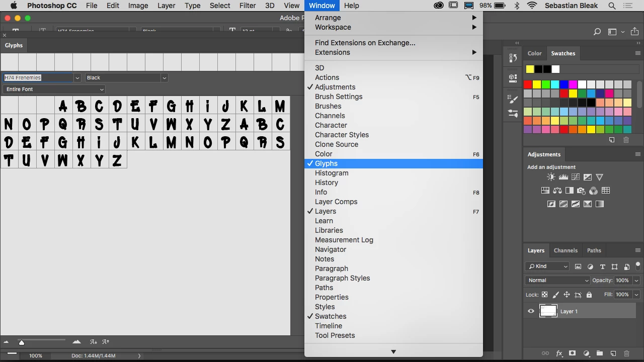Click the document info arrow in status bar
Viewport: 644px width, 362px height.
pos(139,355)
